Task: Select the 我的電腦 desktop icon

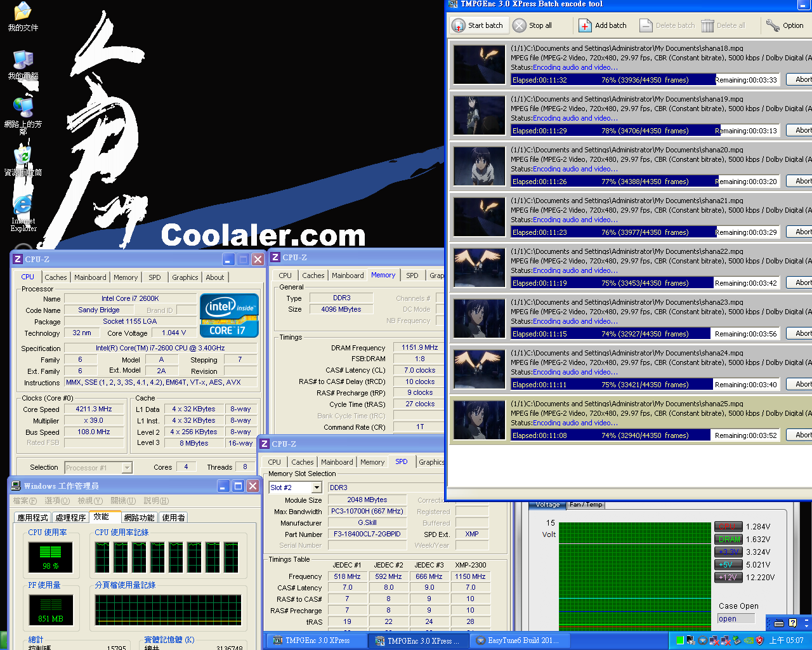Action: (23, 65)
